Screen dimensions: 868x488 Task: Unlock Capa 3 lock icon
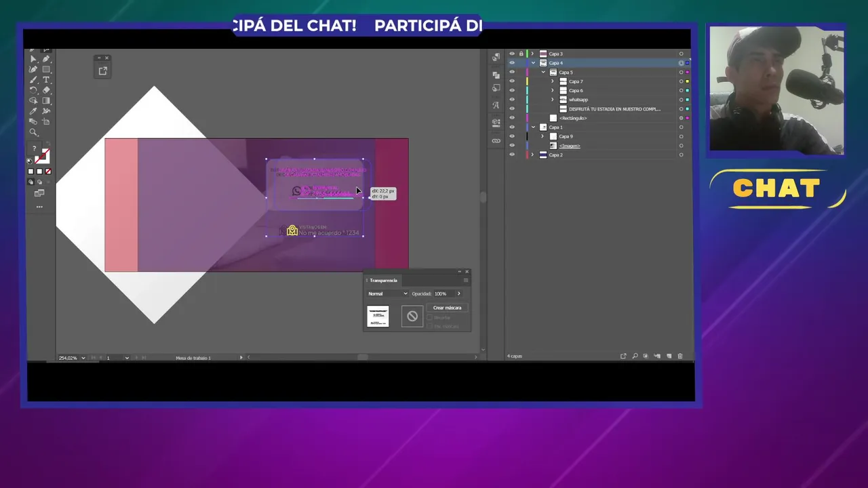521,54
